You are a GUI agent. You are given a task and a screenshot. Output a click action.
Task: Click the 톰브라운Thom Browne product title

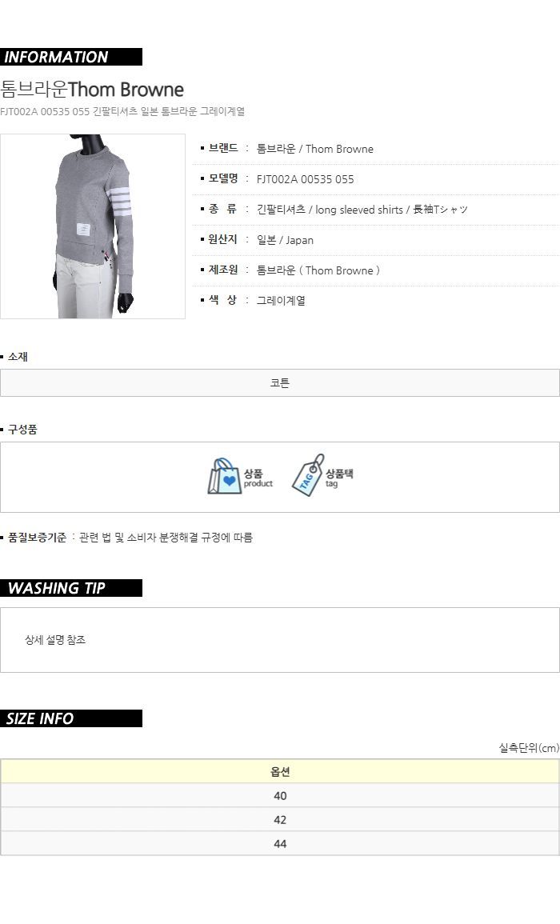coord(92,90)
